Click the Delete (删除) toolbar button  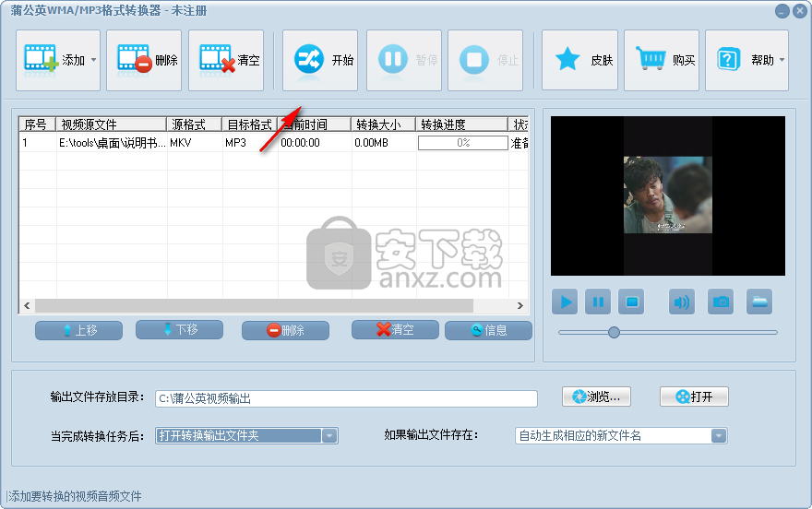point(144,61)
